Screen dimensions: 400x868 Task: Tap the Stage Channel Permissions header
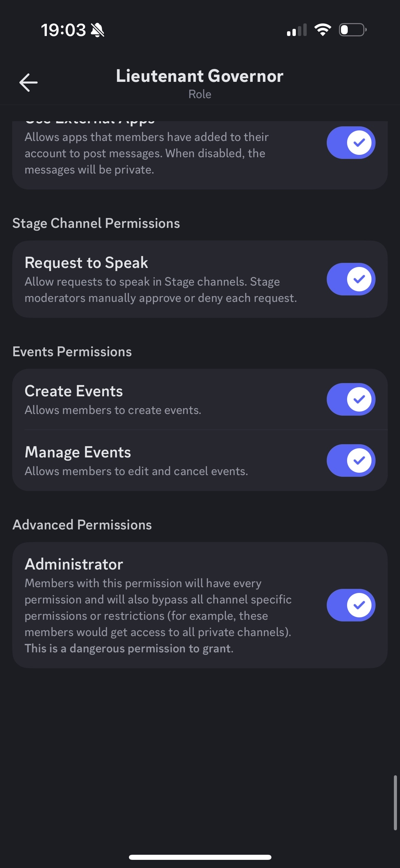(96, 223)
